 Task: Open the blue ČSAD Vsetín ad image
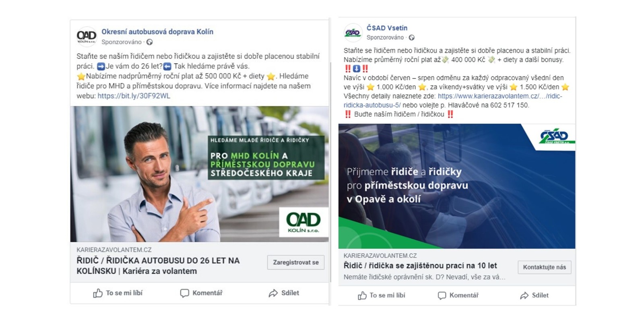(x=457, y=186)
